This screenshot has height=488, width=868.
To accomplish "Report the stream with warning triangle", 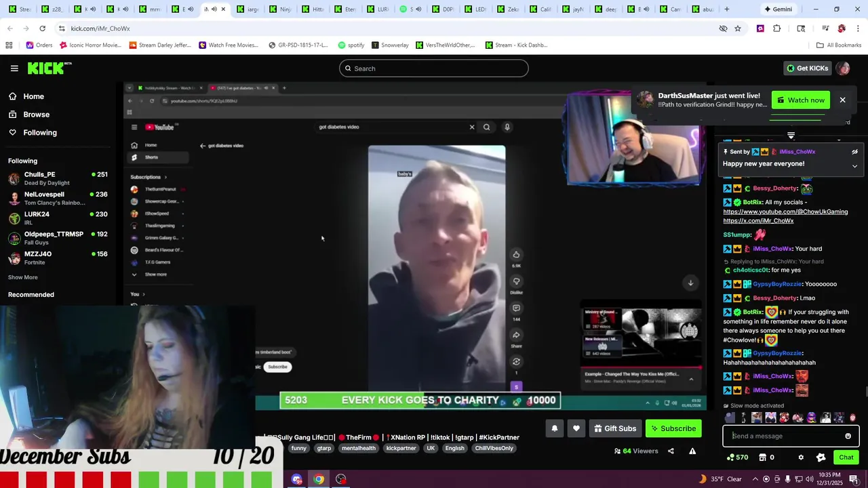I will point(692,451).
